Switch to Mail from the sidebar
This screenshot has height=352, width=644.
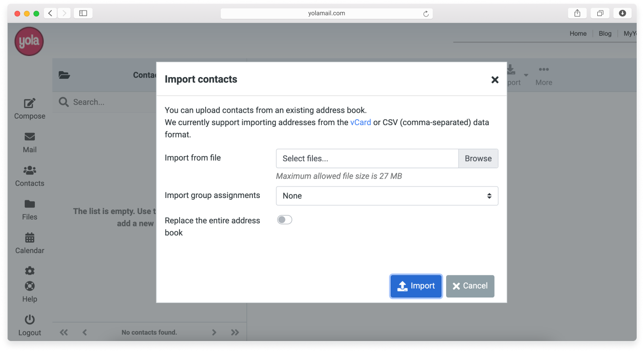click(29, 143)
